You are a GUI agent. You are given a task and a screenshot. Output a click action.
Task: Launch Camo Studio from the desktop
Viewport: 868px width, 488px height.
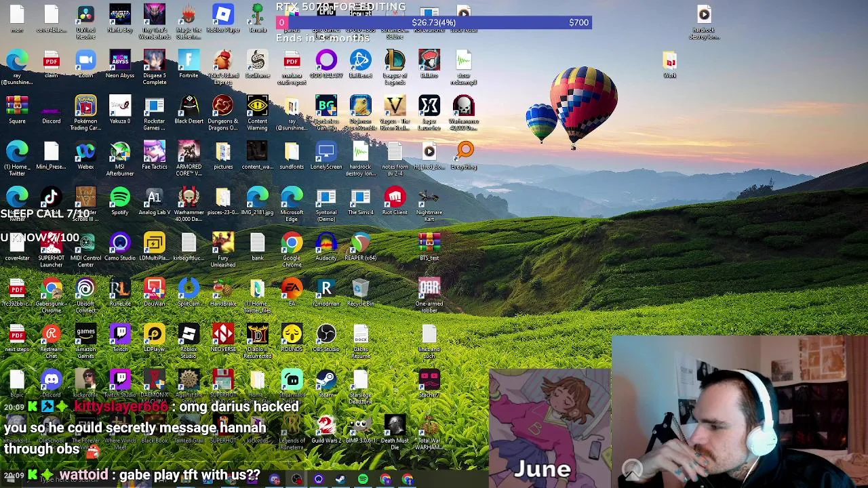(x=120, y=246)
